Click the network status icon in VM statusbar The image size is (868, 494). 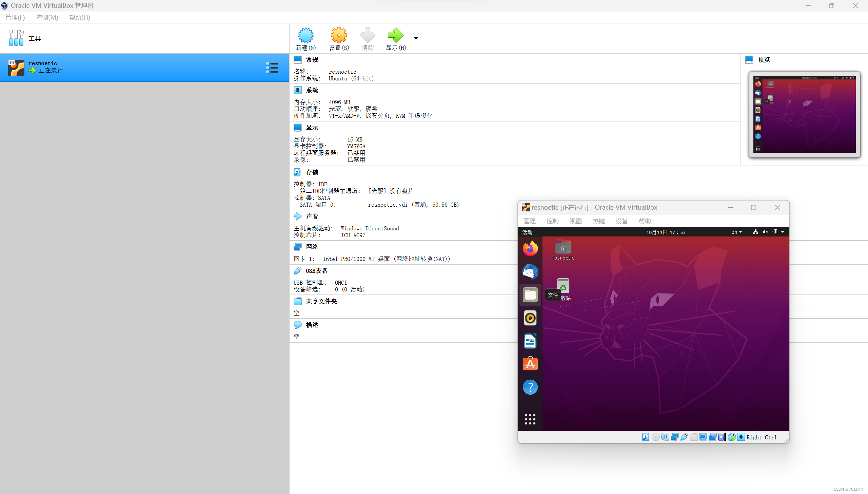675,437
